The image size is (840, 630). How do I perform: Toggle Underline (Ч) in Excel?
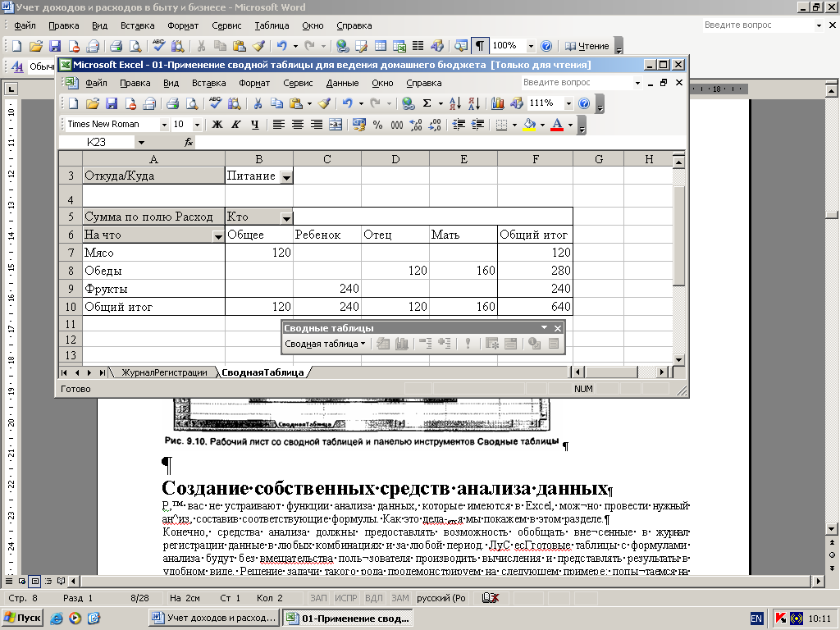[x=255, y=125]
